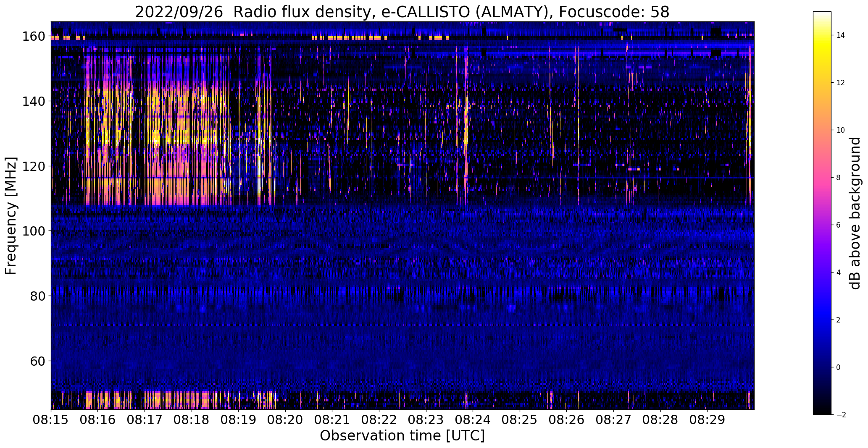Click the colorbar tick value 2

(839, 320)
